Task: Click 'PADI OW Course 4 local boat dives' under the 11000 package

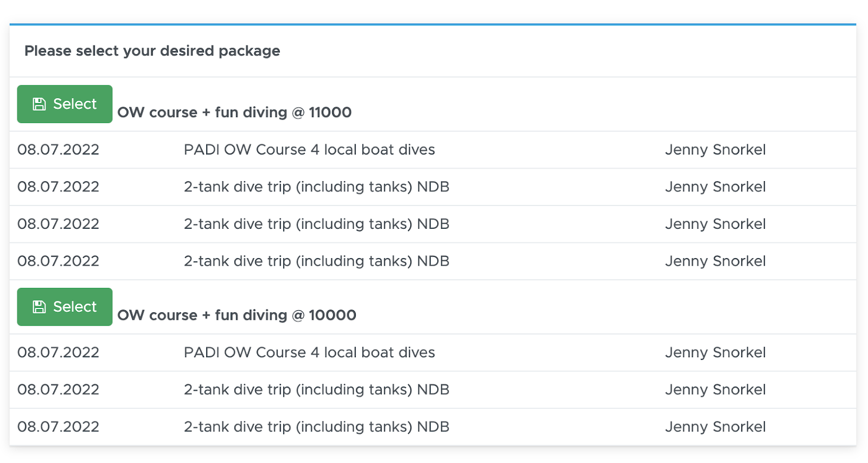Action: (309, 150)
